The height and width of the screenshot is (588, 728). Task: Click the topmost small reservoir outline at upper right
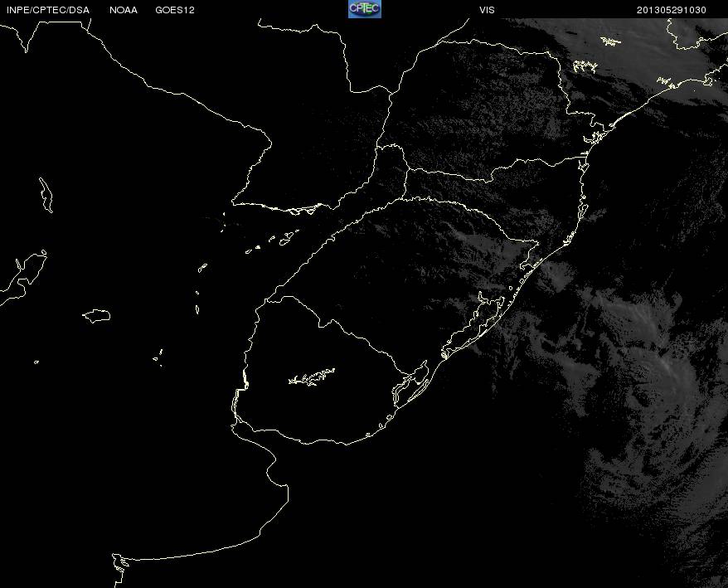[611, 41]
